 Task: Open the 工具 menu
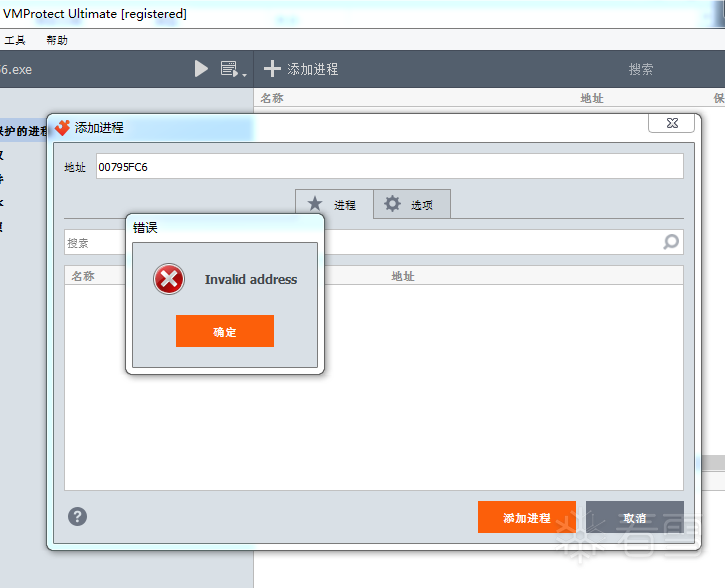pyautogui.click(x=15, y=40)
